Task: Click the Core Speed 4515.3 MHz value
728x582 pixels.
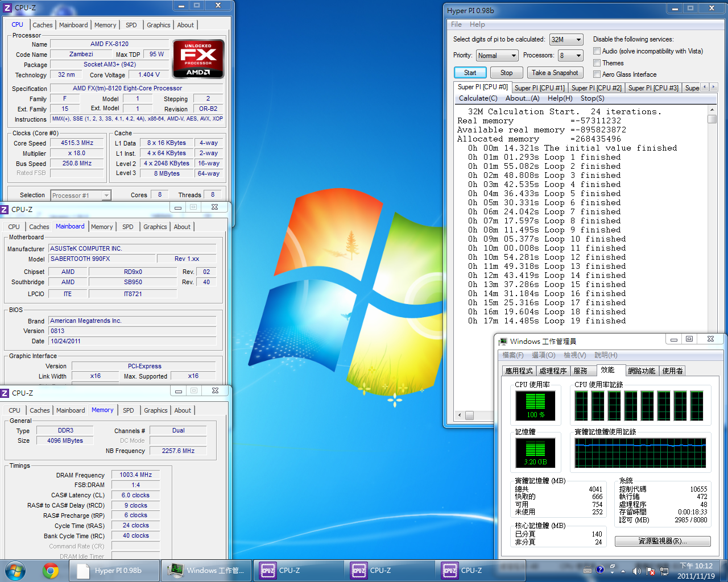Action: point(77,143)
